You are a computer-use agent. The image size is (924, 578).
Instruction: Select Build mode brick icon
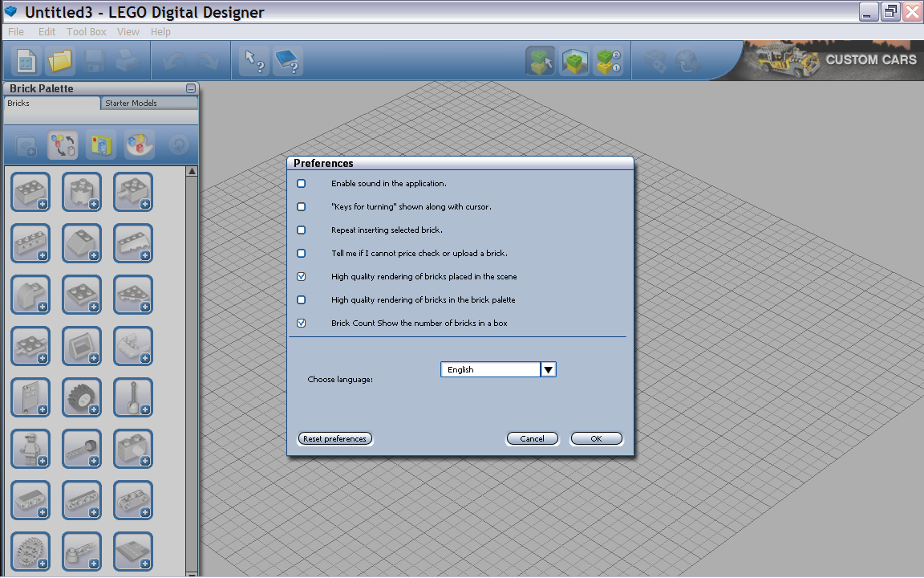tap(541, 61)
